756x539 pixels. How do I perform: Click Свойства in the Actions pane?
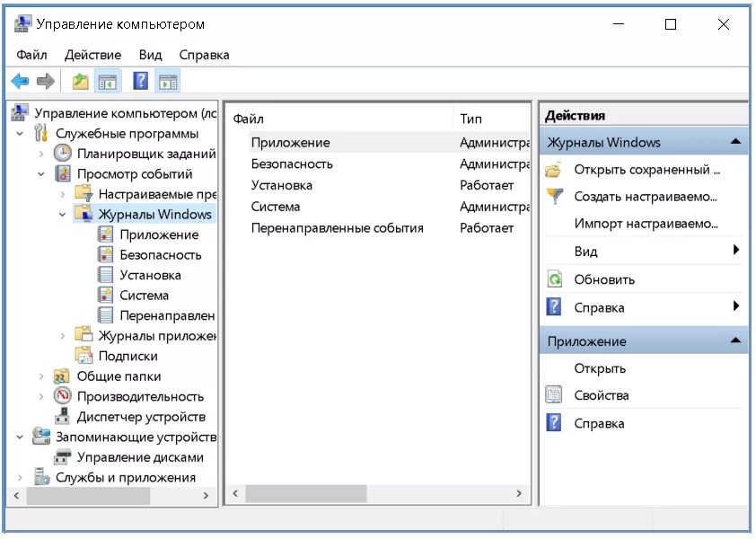click(602, 395)
